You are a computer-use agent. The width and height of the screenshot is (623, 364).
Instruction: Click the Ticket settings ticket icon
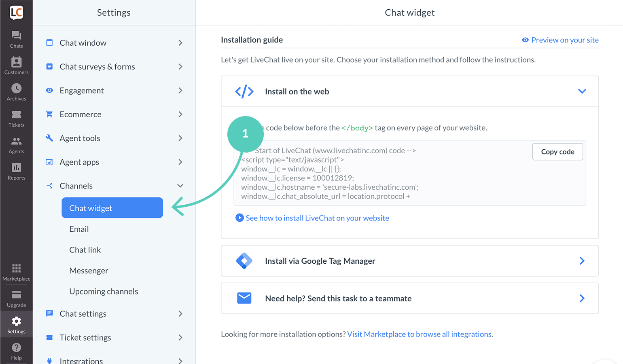tap(49, 337)
